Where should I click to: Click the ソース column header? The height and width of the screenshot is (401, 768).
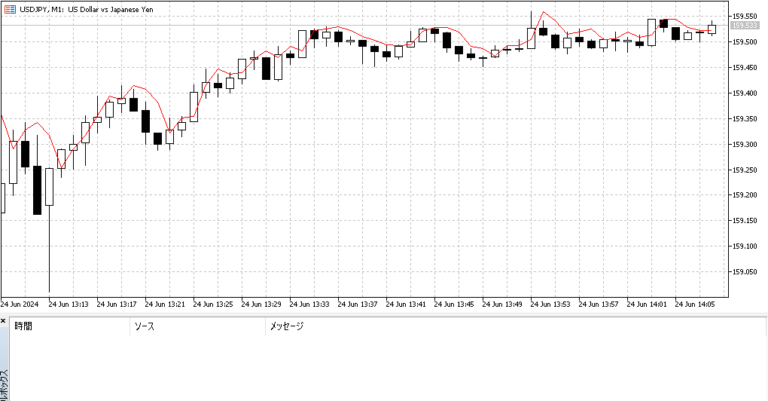pos(144,326)
